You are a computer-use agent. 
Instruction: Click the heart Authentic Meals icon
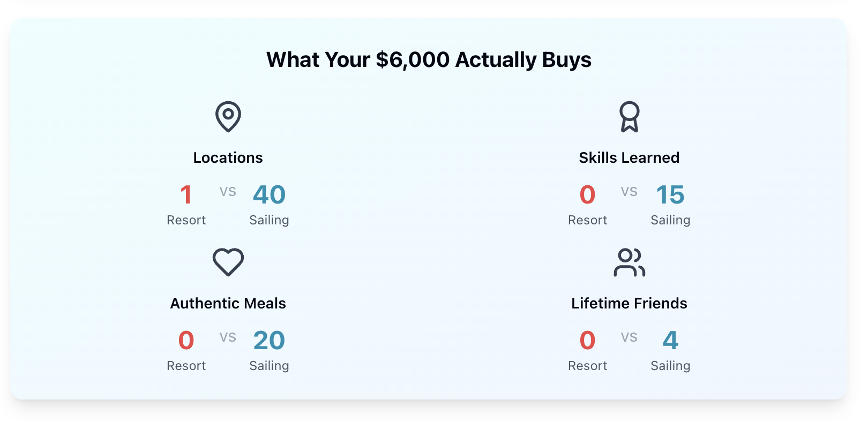[x=228, y=262]
